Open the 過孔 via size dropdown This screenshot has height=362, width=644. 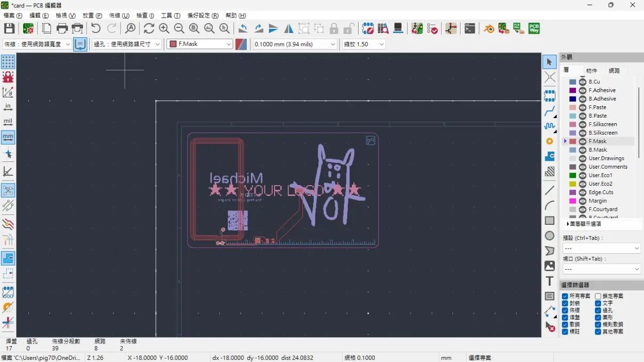[x=127, y=44]
